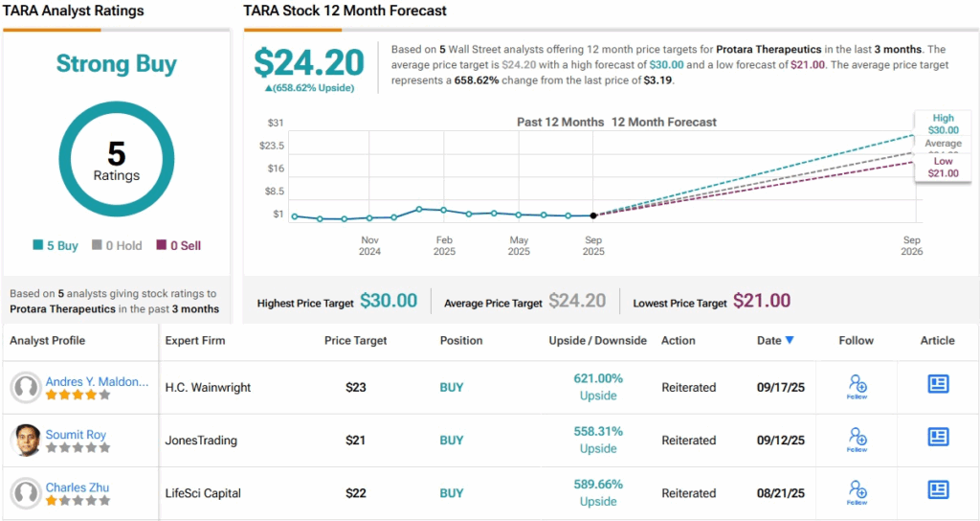Open Charles Zhu analyst profile link
Viewport: 980px width, 521px height.
click(x=78, y=487)
